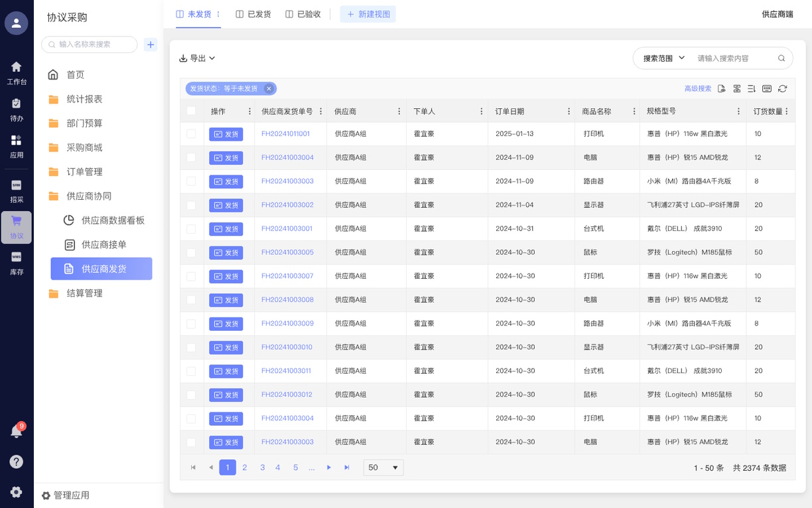
Task: Check the row checkbox for FH20241011001
Action: (x=191, y=133)
